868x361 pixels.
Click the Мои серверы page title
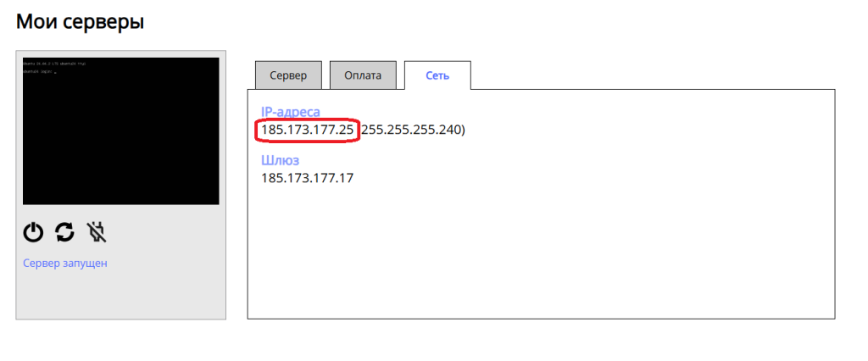pos(81,22)
